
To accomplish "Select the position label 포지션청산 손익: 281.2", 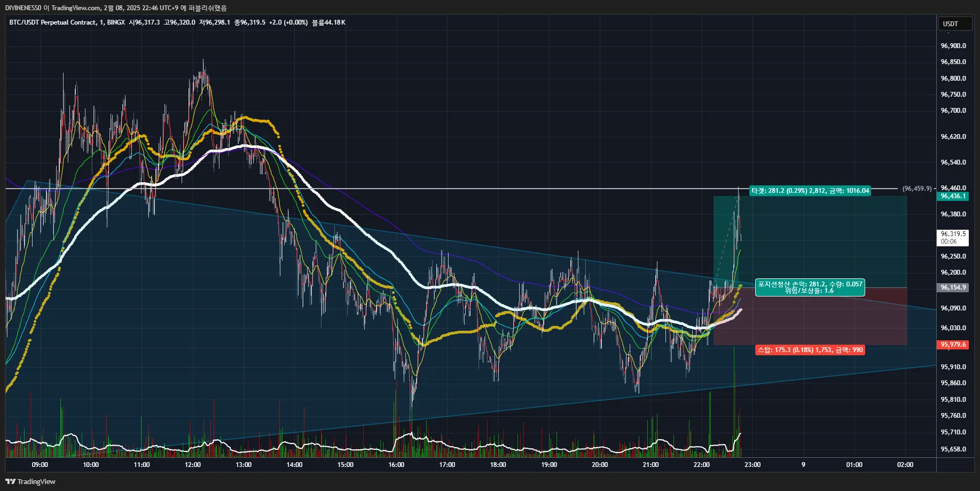I will pyautogui.click(x=810, y=287).
